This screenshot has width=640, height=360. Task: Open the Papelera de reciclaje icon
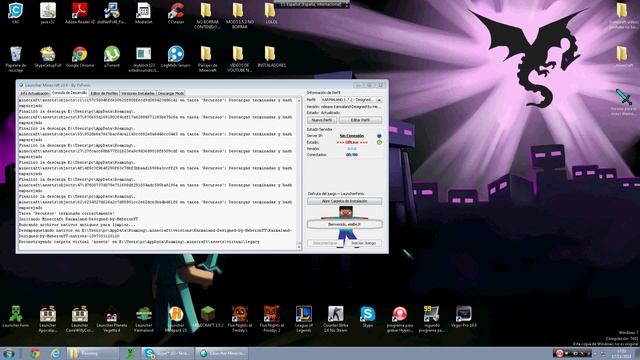click(16, 59)
